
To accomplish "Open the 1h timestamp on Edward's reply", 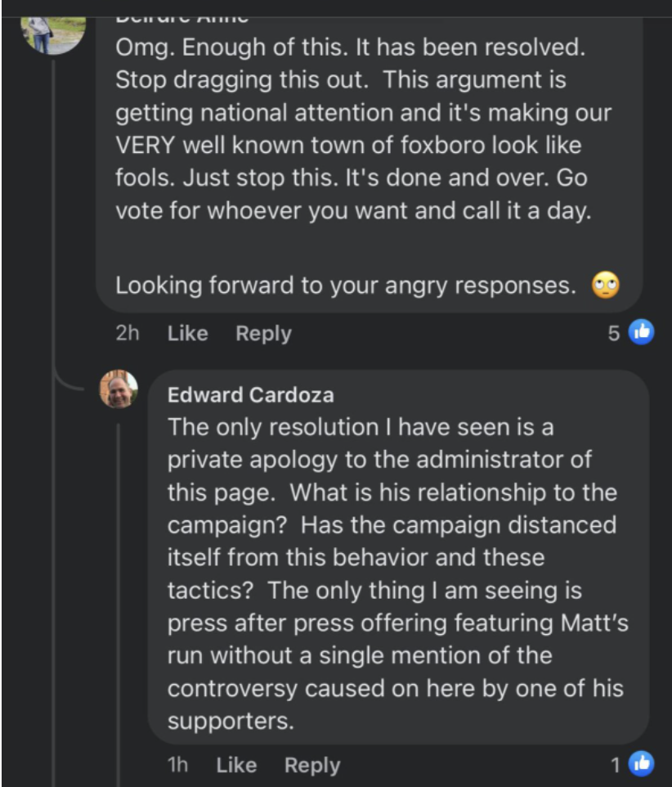I will pos(177,766).
